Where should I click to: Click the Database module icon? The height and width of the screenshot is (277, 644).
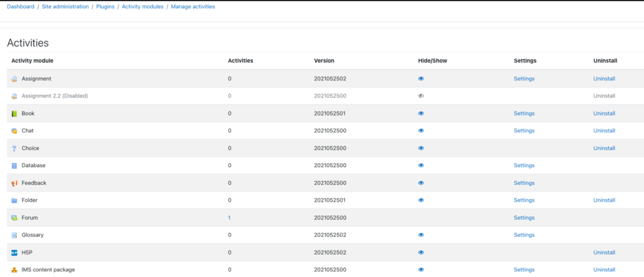14,166
